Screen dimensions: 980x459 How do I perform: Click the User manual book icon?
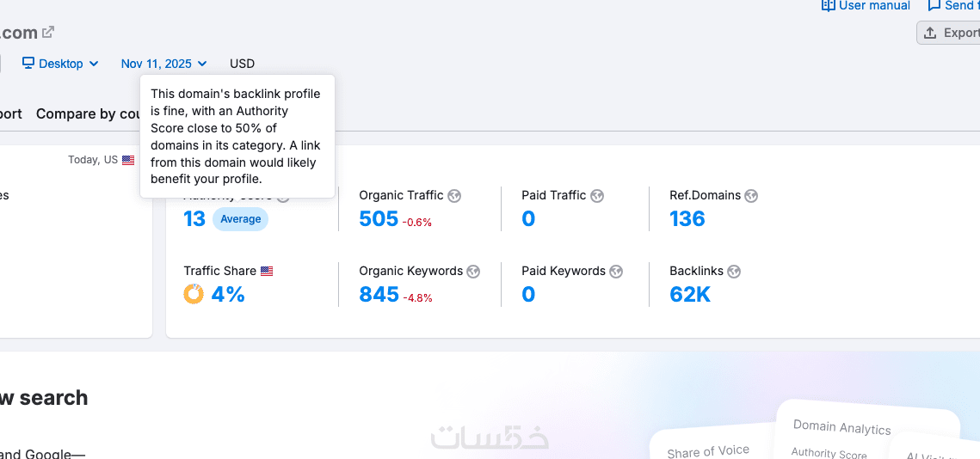pyautogui.click(x=829, y=6)
